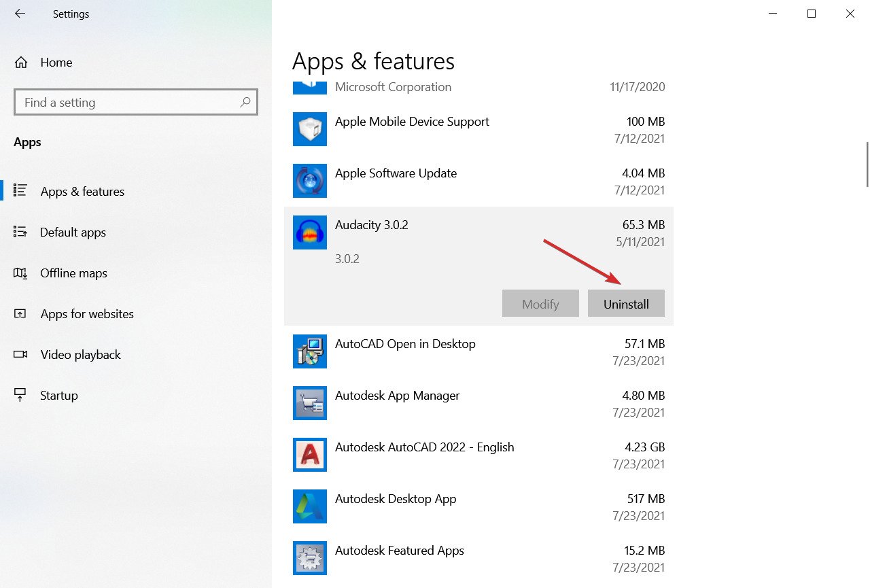The height and width of the screenshot is (588, 870).
Task: Open Default apps section
Action: (x=73, y=232)
